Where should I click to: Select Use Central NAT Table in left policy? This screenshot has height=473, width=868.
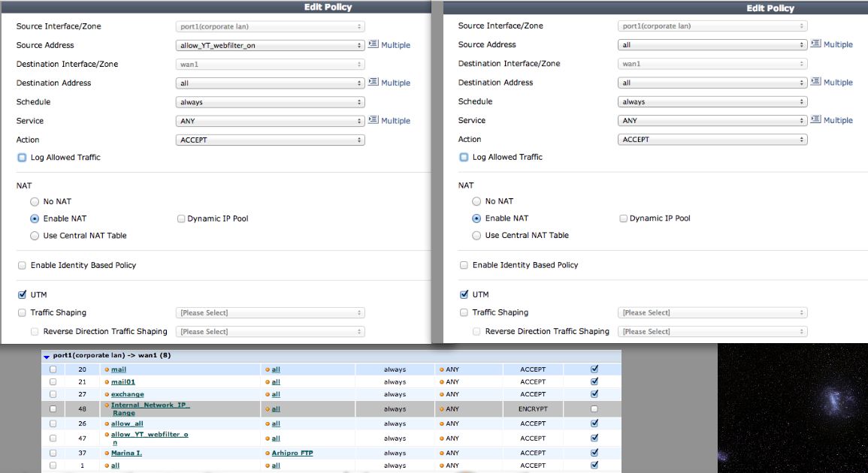(x=35, y=236)
